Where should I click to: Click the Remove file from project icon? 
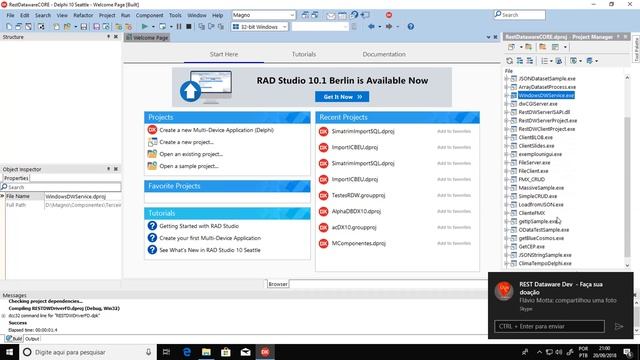click(x=128, y=27)
